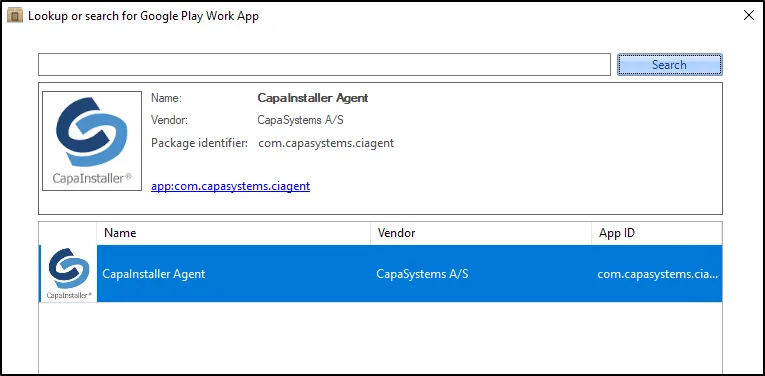
Task: Click CapaSystems A/S in the results row
Action: coord(422,274)
